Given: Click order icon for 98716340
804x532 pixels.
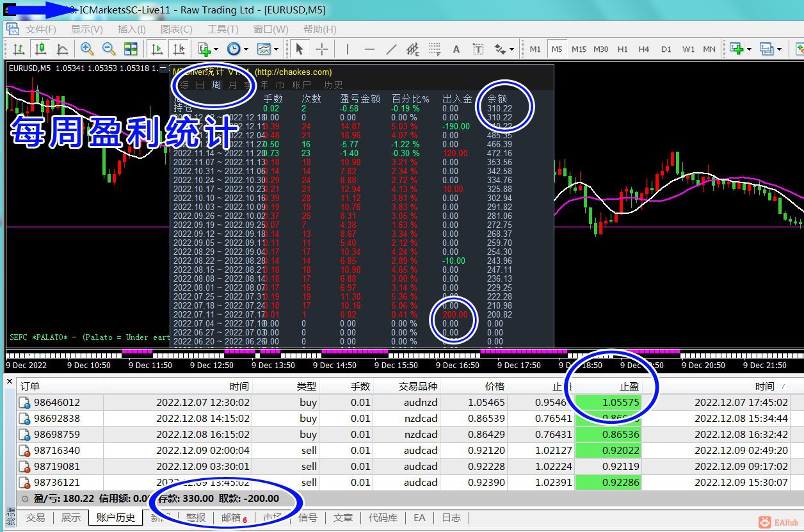Looking at the screenshot, I should point(25,451).
